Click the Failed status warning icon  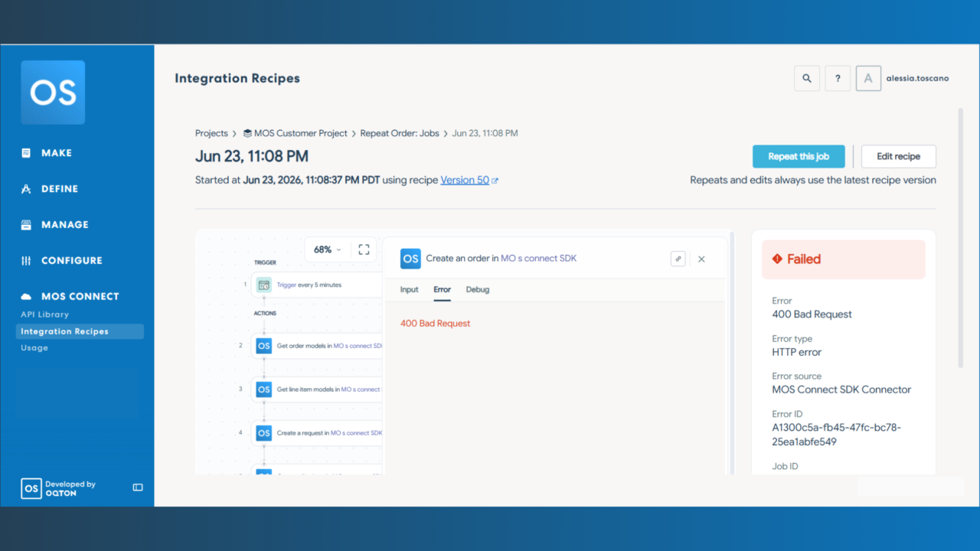pyautogui.click(x=777, y=259)
